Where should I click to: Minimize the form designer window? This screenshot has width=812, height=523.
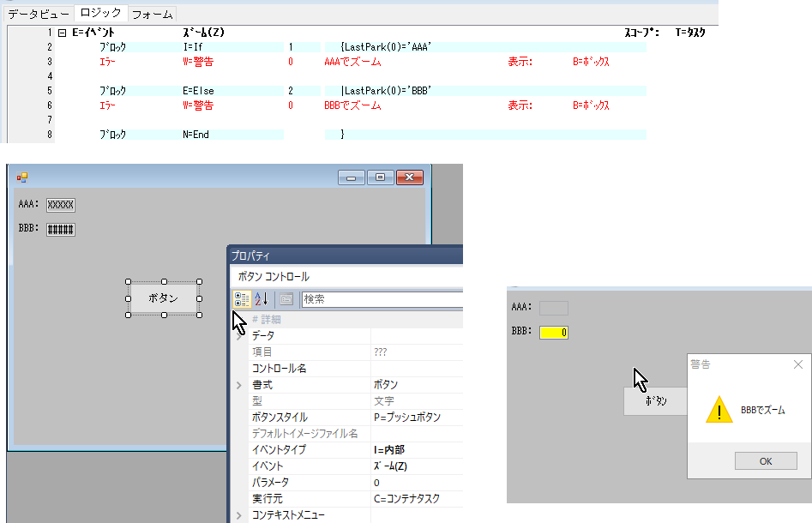(x=351, y=177)
